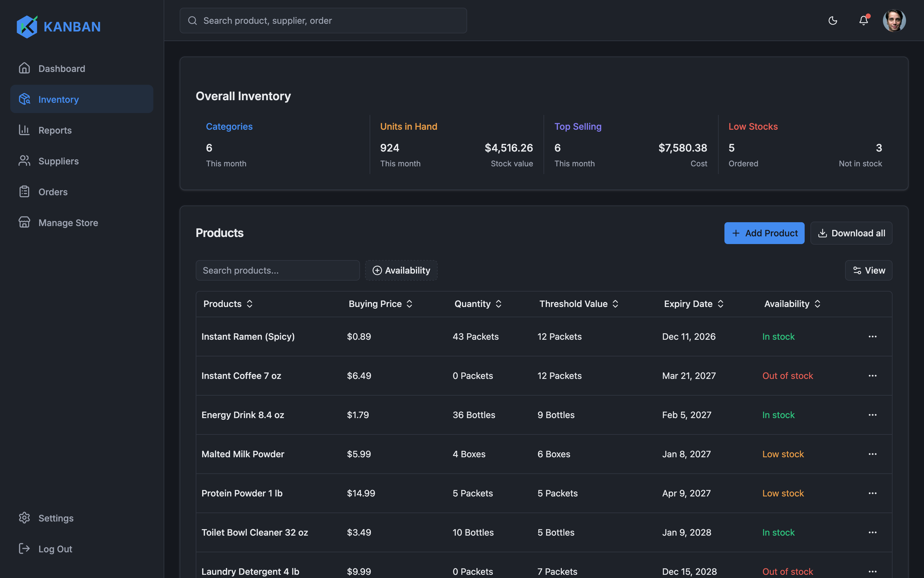Viewport: 924px width, 578px height.
Task: Open actions menu for Energy Drink 8.4 oz
Action: [872, 415]
